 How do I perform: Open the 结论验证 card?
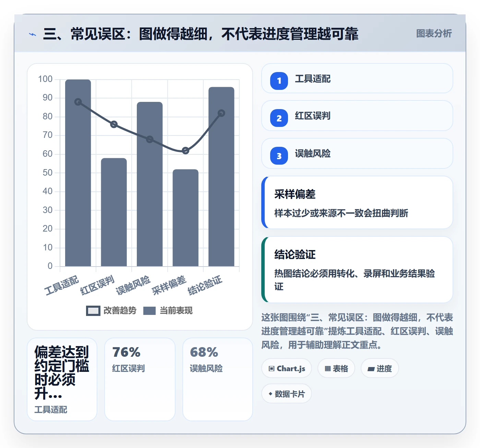click(x=357, y=270)
